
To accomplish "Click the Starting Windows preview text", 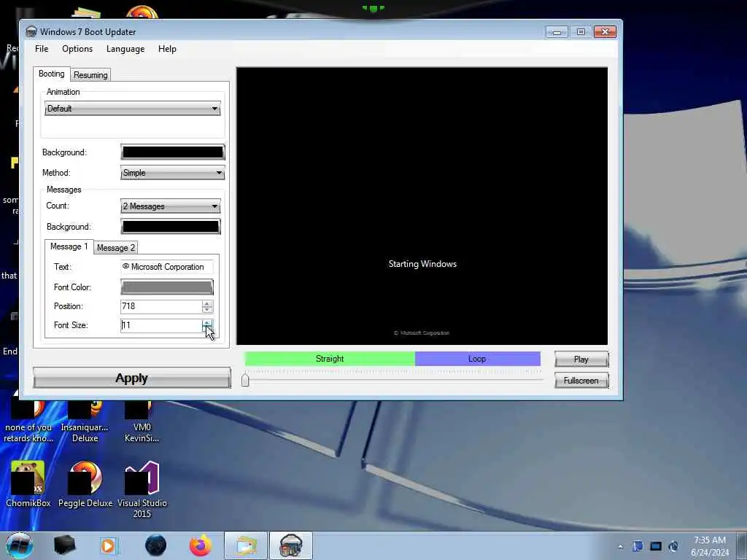I will click(422, 264).
